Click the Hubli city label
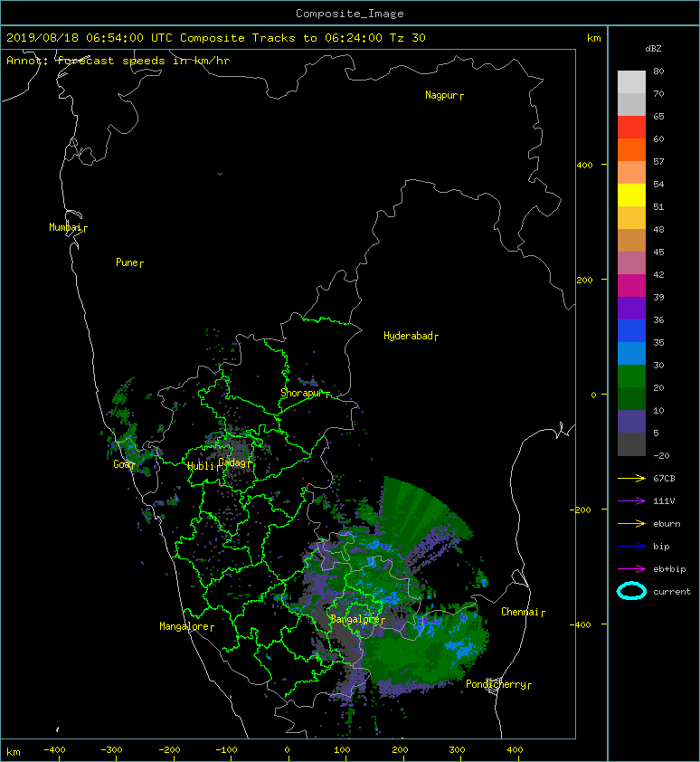Screen dimensions: 700x762 [201, 466]
